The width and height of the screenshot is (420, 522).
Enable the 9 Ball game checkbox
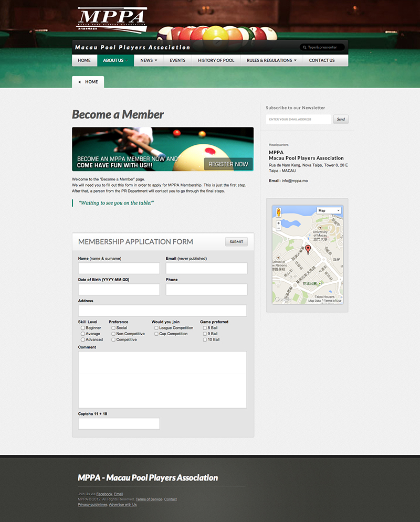pos(205,334)
